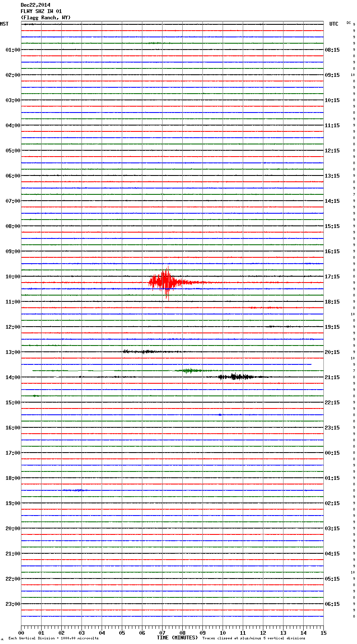Select the 22:00 MST time label
Viewport: 357px width, 644px height.
coord(13,579)
